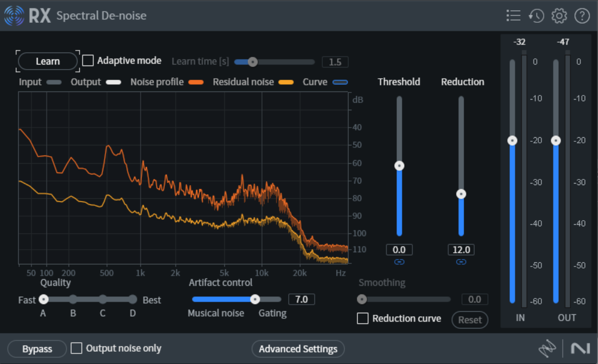The image size is (598, 364).
Task: Enable the Reduction curve checkbox
Action: (363, 318)
